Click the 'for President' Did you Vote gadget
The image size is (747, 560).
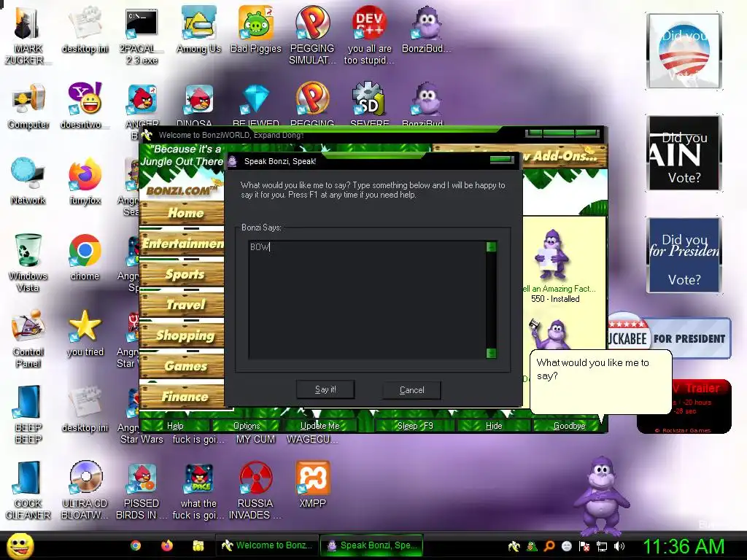tap(684, 254)
